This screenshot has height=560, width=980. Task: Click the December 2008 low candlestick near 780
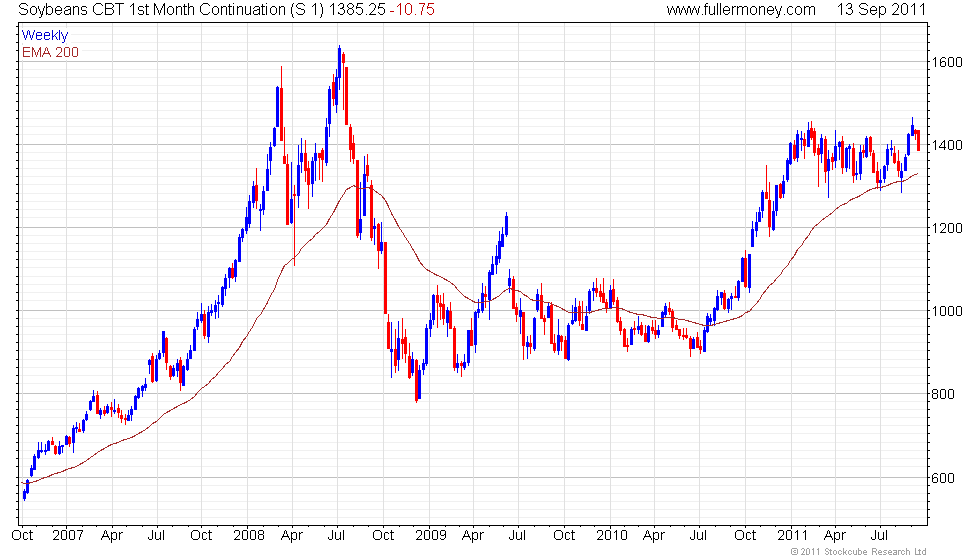(417, 379)
